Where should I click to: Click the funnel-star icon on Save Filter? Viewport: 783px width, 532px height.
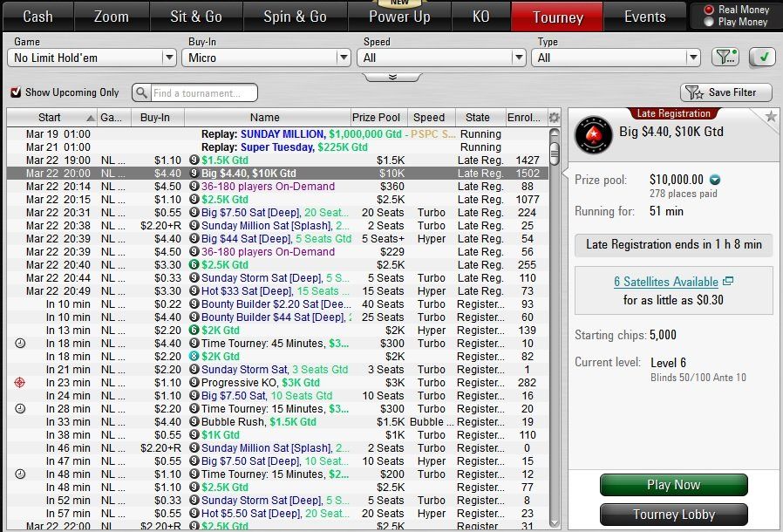tap(694, 92)
